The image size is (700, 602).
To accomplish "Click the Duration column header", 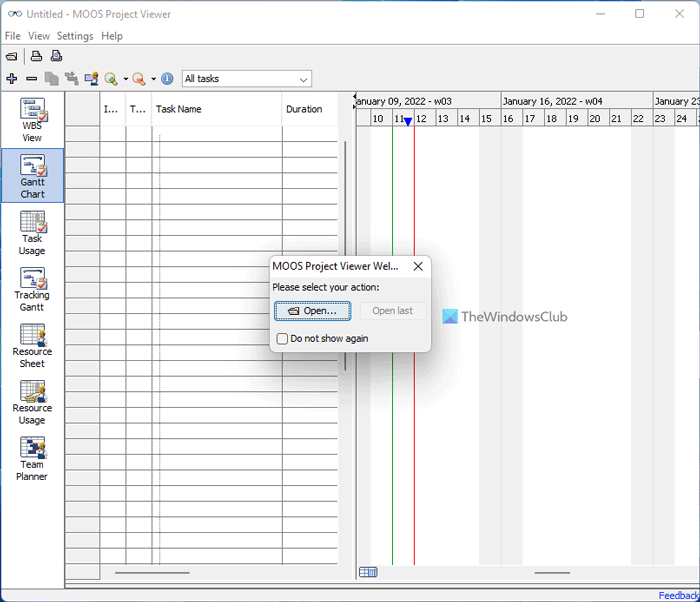I will 304,109.
